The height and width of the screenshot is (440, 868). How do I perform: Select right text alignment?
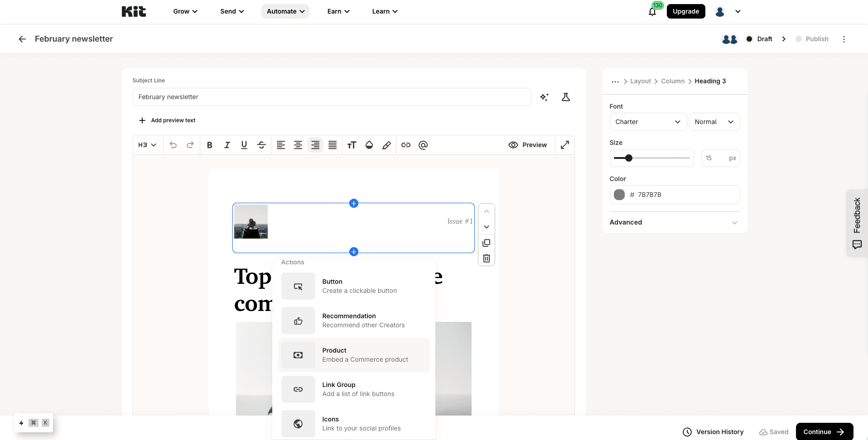coord(315,145)
